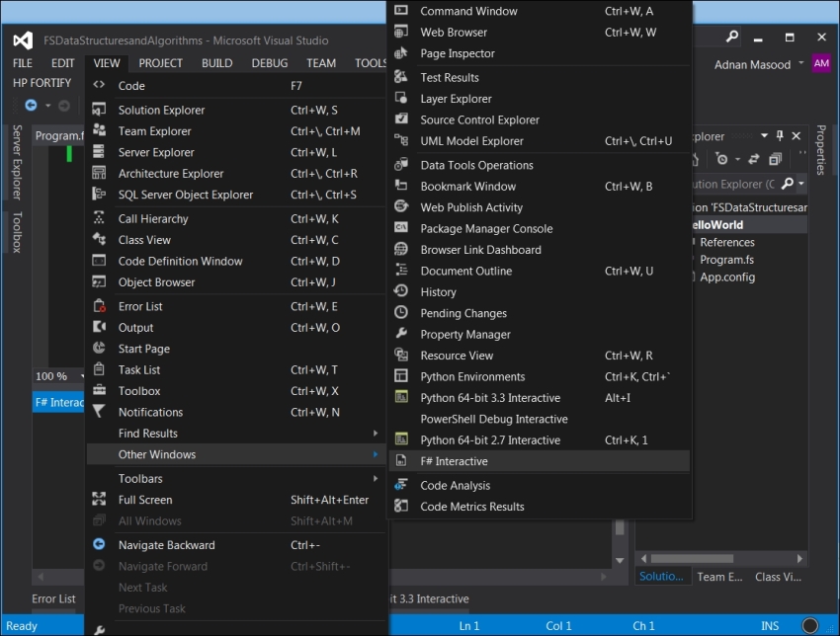
Task: Click the Full Screen arrows icon
Action: tap(99, 499)
